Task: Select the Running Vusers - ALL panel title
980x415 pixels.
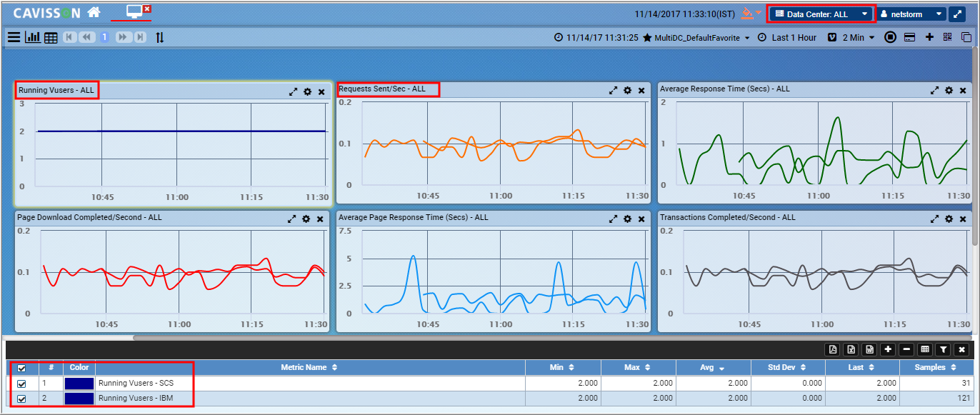Action: (56, 91)
